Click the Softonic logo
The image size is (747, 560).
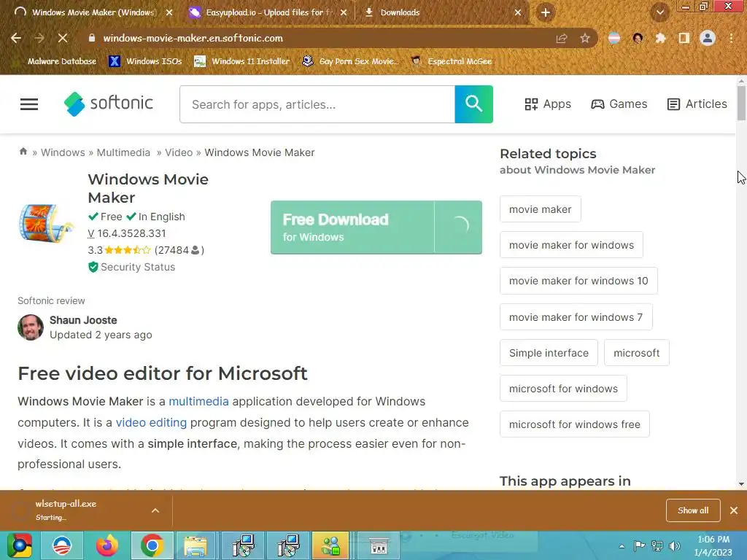109,104
